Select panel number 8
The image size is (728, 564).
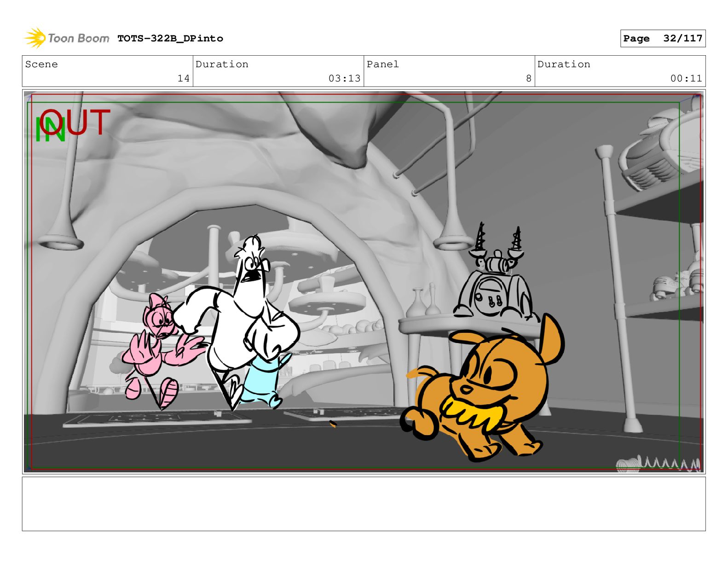click(x=529, y=78)
